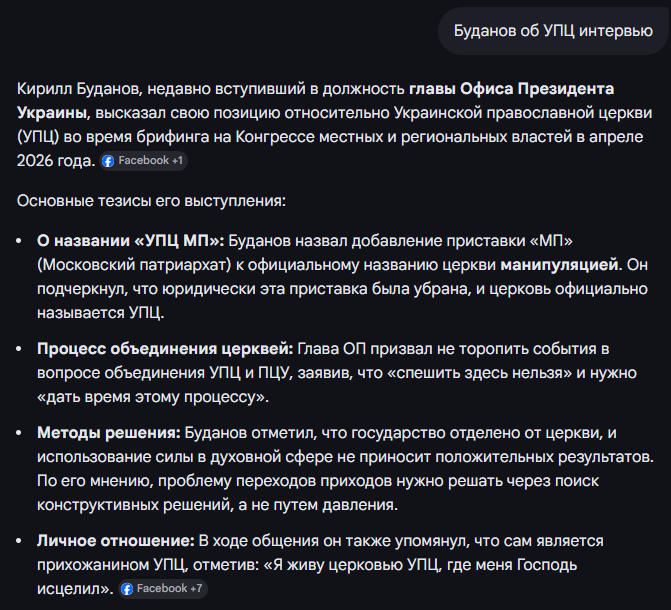This screenshot has height=610, width=671.
Task: Click the Facebook logo in the +7 source chip
Action: click(127, 589)
